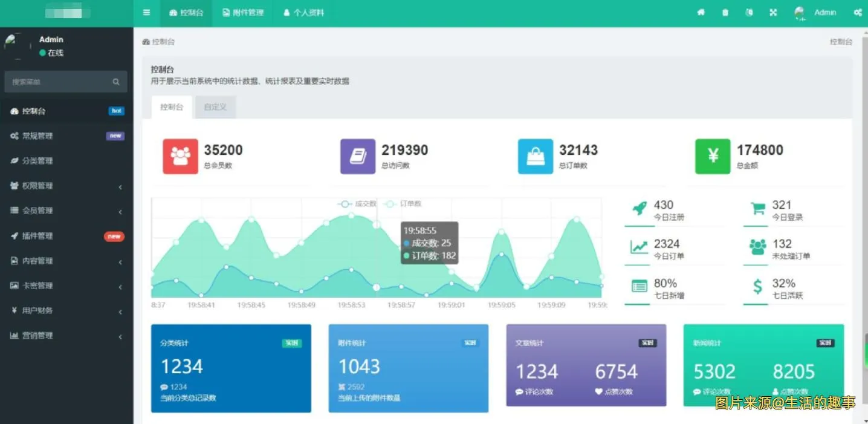Image resolution: width=868 pixels, height=424 pixels.
Task: Open 附件管理 from the top menu
Action: [x=242, y=12]
